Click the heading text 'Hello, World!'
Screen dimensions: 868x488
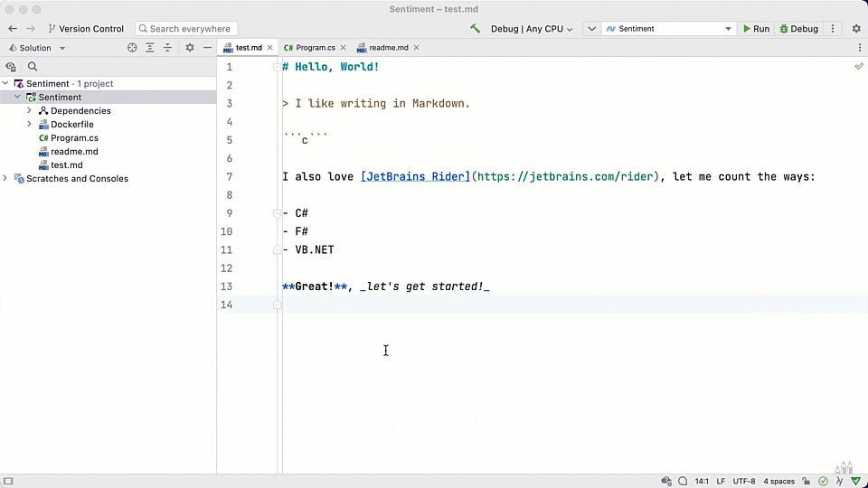[x=337, y=67]
